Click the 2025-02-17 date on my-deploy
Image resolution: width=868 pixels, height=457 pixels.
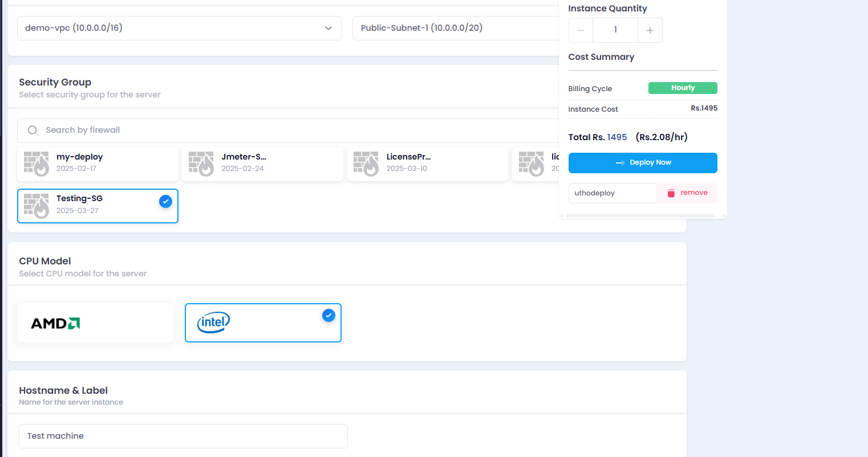point(76,169)
